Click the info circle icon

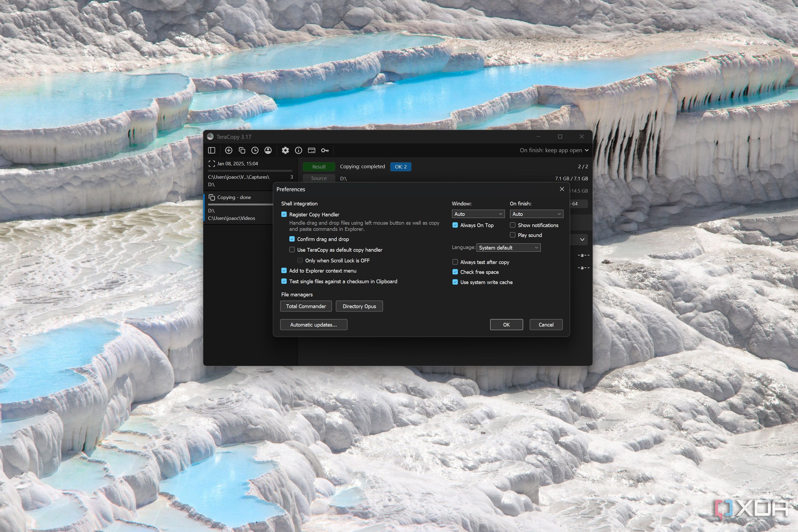click(x=298, y=150)
